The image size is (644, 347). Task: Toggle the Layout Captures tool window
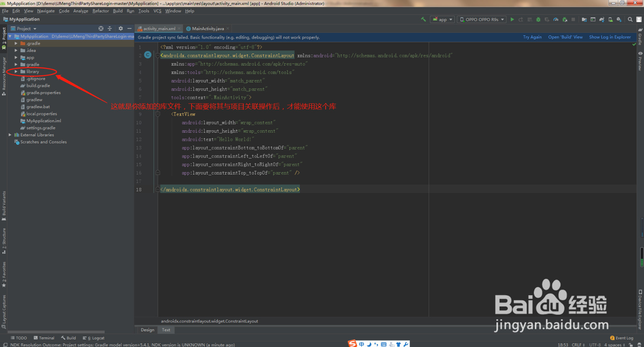pos(4,312)
